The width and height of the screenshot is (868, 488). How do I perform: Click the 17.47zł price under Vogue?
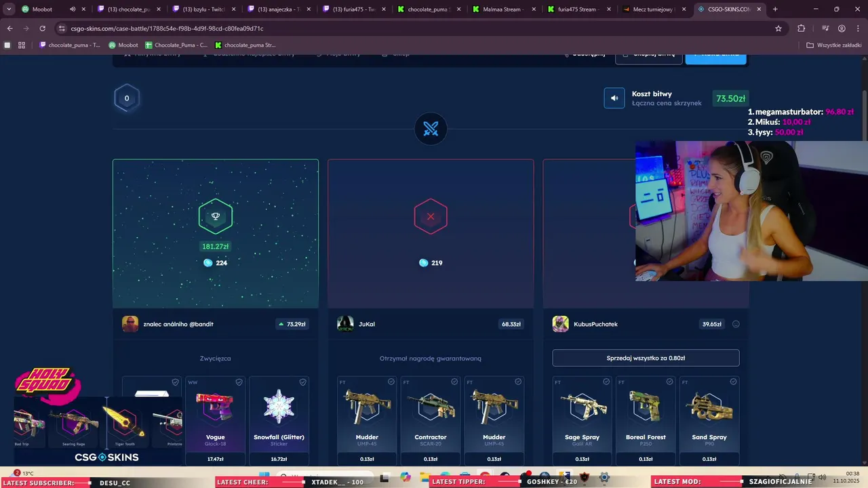[x=215, y=459]
